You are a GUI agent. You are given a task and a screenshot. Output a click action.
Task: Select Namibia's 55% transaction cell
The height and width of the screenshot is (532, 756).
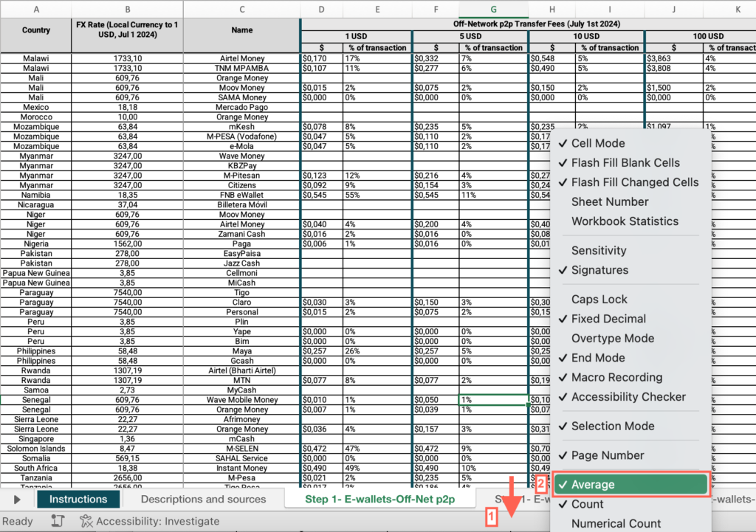pyautogui.click(x=377, y=195)
